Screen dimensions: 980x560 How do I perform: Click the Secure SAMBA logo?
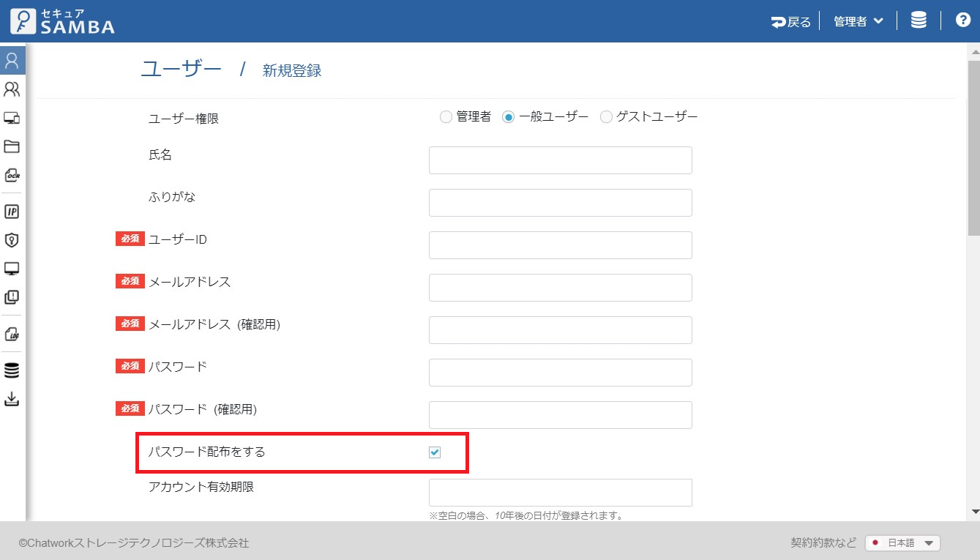click(63, 21)
